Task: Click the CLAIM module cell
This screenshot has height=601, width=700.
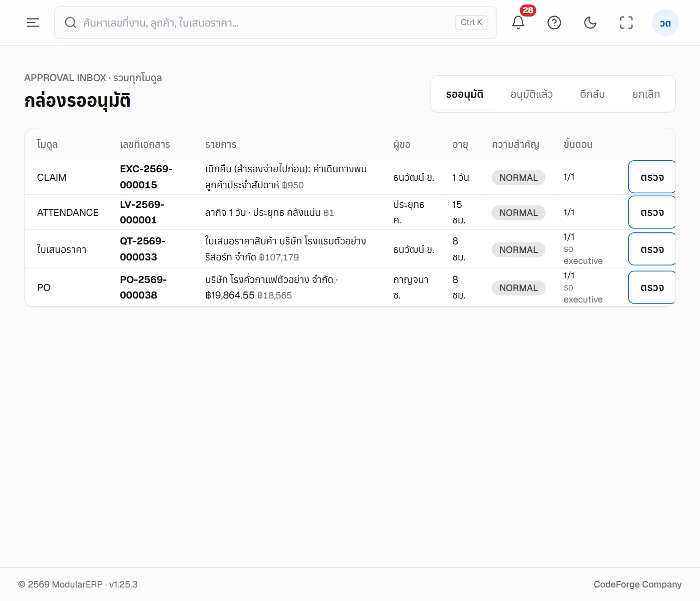Action: (52, 177)
